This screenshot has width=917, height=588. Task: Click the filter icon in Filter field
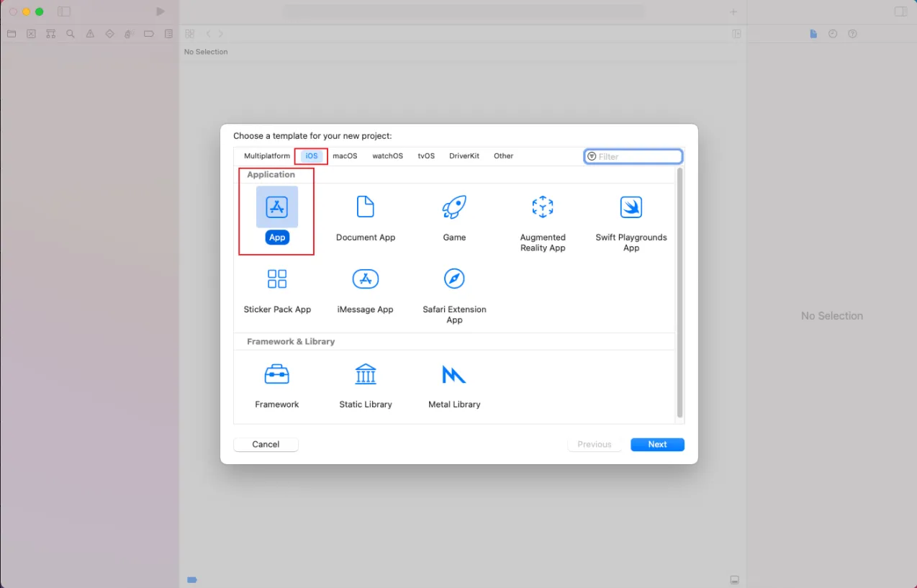pyautogui.click(x=592, y=156)
